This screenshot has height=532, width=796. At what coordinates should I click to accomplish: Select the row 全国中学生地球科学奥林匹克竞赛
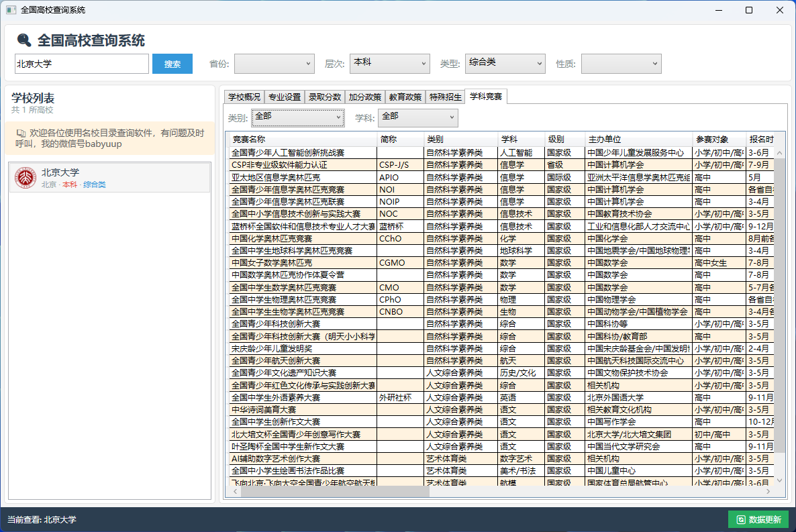coord(501,251)
